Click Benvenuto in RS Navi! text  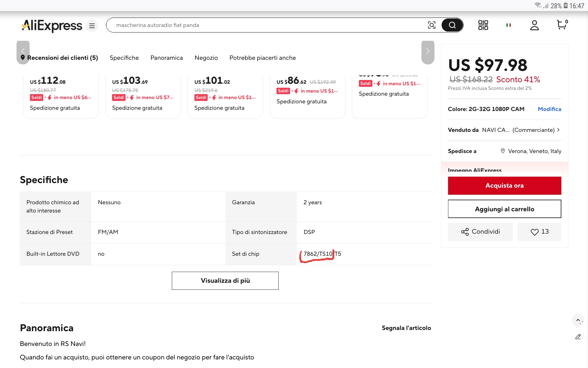click(x=53, y=344)
